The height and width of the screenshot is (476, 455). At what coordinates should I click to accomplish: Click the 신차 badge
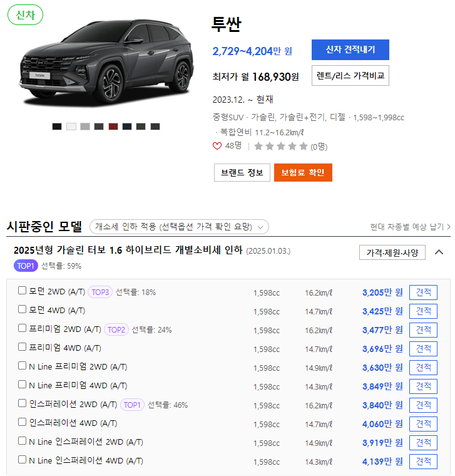tap(25, 15)
